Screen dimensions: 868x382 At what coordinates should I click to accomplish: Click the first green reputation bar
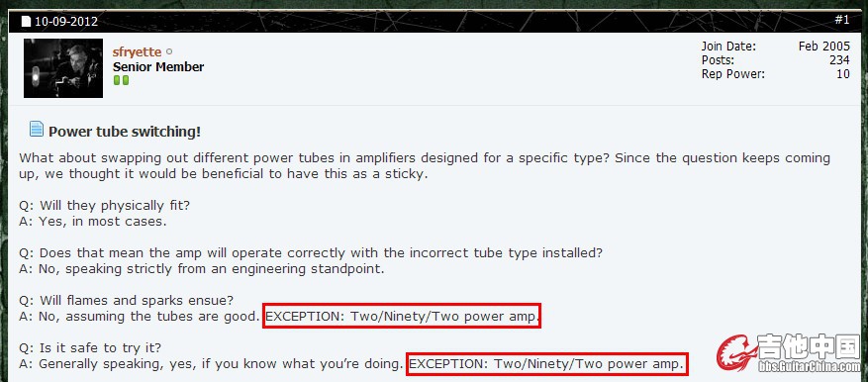coord(117,81)
